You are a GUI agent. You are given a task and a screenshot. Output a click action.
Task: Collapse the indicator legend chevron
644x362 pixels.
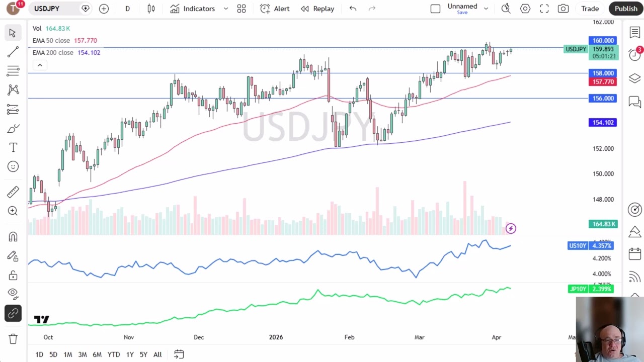point(40,65)
